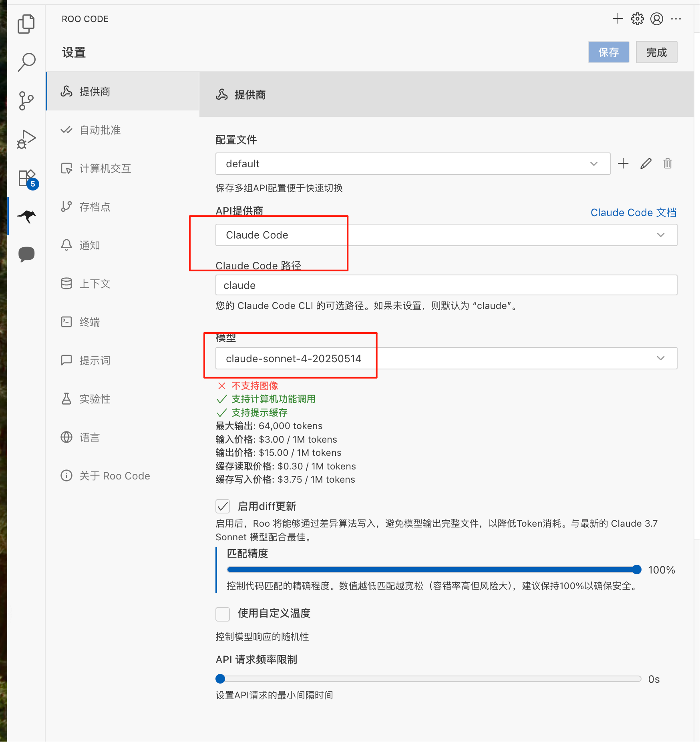This screenshot has height=742, width=700.
Task: Select the 关于 Roo Code tab
Action: pos(123,476)
